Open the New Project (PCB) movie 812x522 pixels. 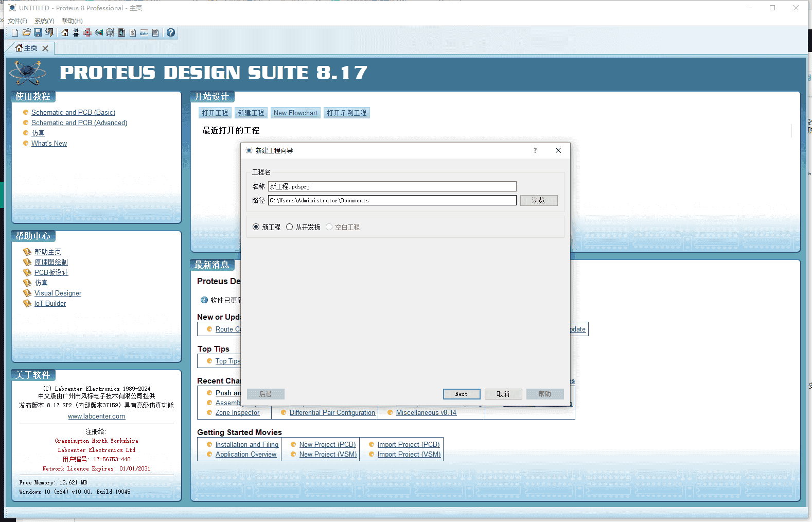(x=328, y=444)
